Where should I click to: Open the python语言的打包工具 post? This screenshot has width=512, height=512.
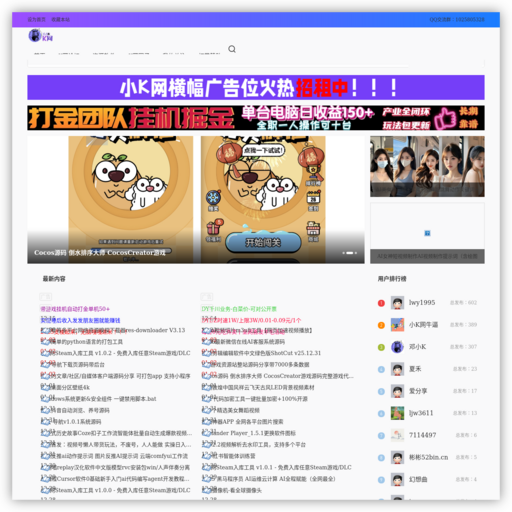pos(83,342)
